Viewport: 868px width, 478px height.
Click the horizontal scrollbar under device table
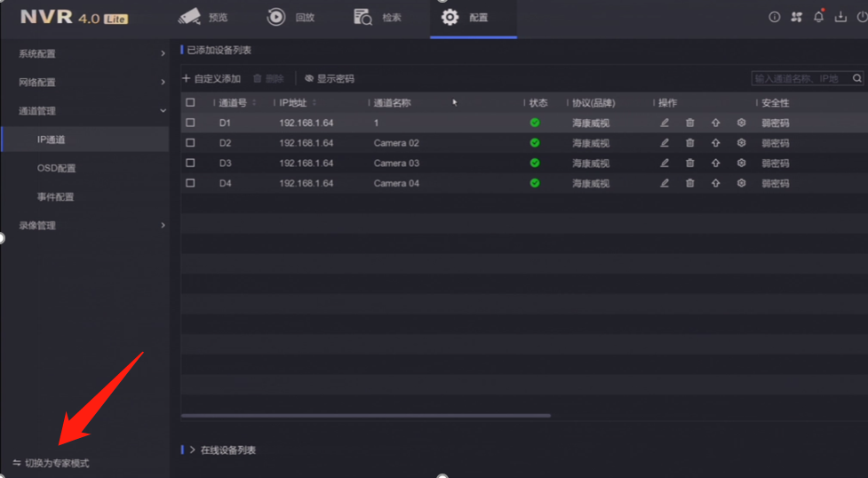(365, 415)
